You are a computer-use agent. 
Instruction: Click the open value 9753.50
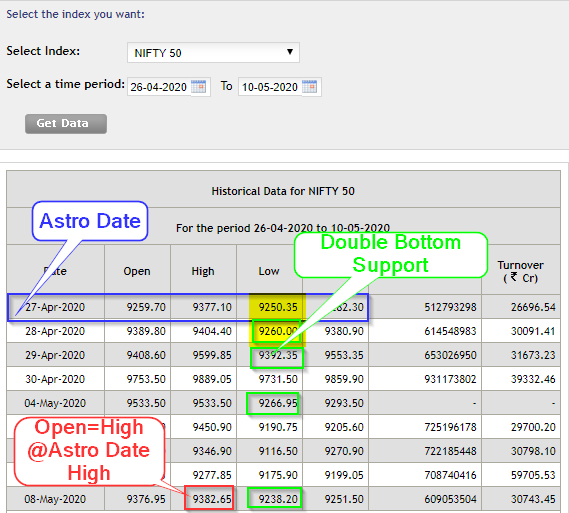146,379
